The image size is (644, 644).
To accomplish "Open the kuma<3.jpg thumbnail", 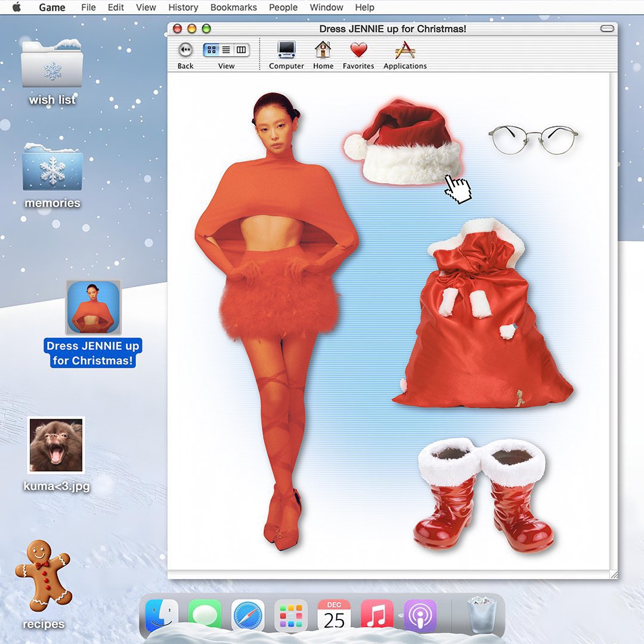I will coord(56,445).
